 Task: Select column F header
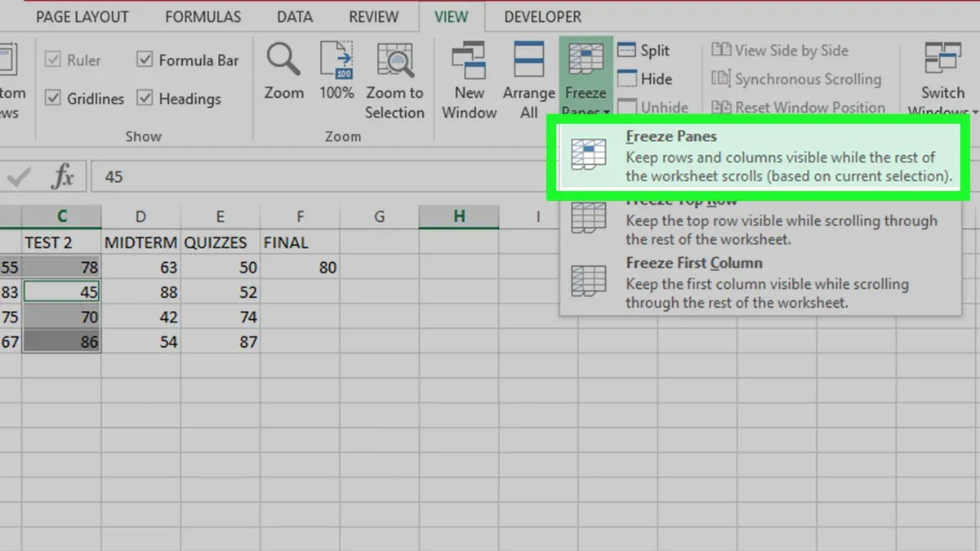[300, 216]
